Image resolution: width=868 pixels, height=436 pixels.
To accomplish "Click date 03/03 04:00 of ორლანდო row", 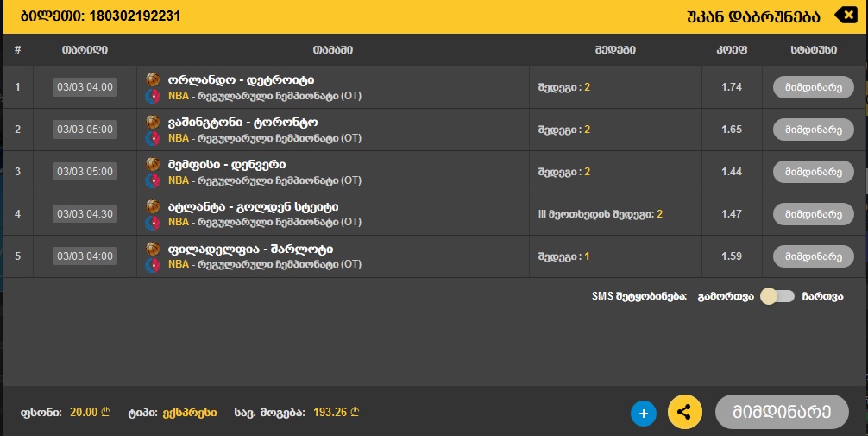I will click(85, 87).
